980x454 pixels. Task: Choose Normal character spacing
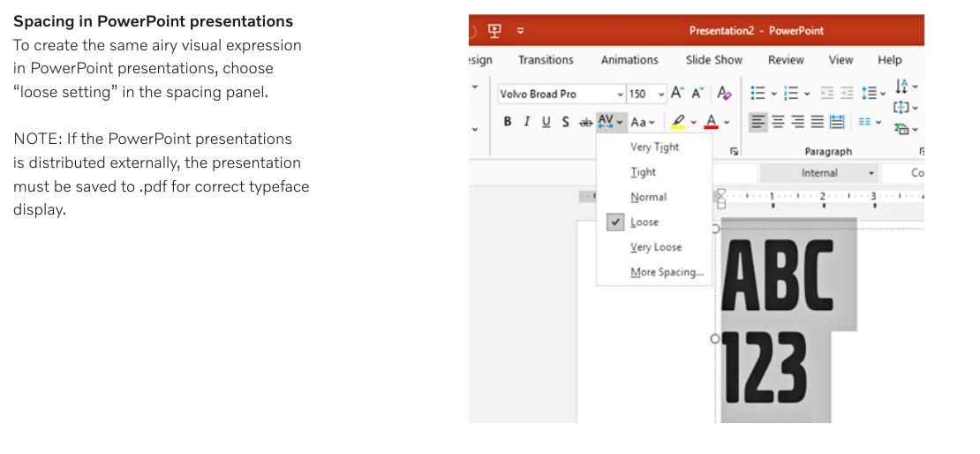point(654,197)
